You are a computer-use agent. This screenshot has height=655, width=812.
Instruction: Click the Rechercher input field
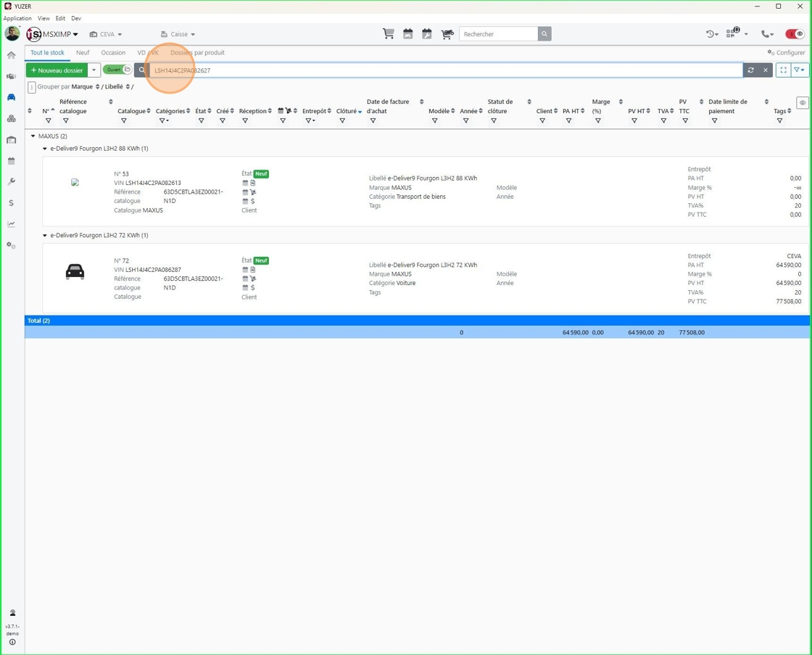click(498, 33)
